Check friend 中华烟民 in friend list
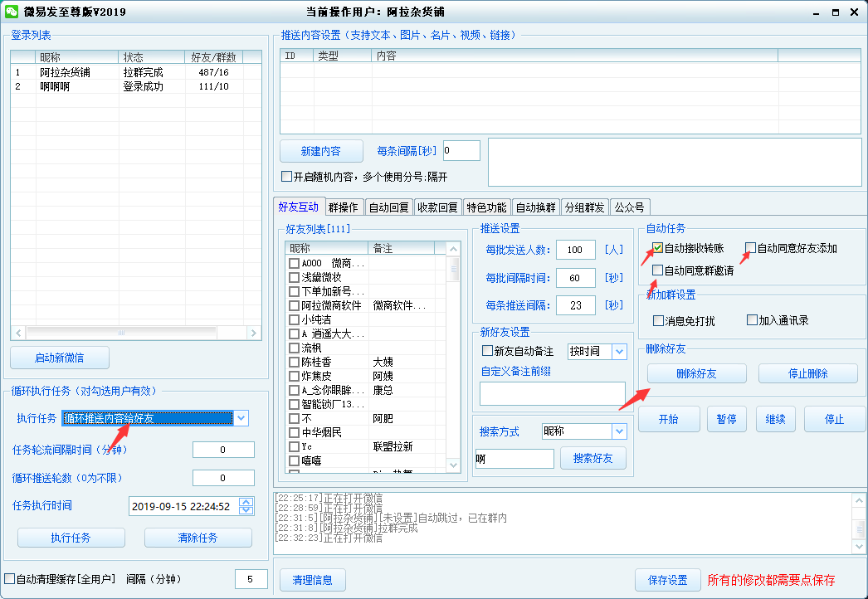Viewport: 868px width, 599px height. pyautogui.click(x=295, y=432)
